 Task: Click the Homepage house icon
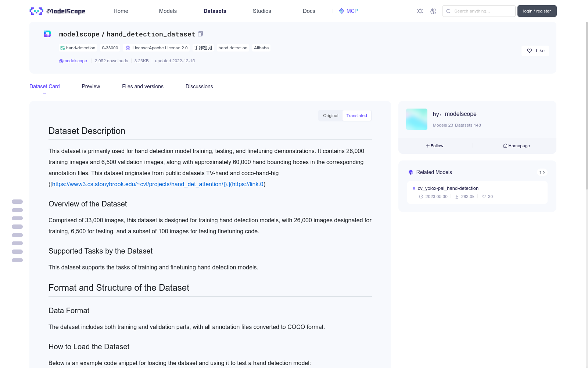[x=505, y=146]
